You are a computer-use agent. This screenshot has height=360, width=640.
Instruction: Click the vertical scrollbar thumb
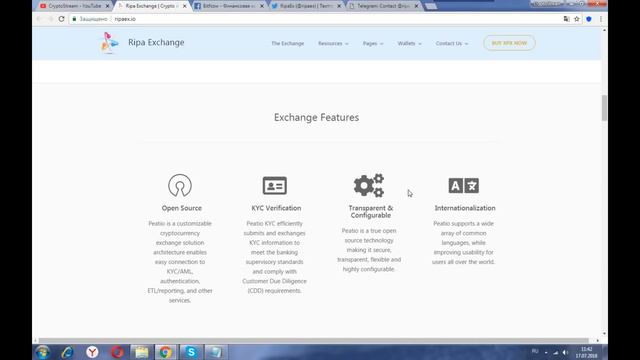[x=604, y=108]
